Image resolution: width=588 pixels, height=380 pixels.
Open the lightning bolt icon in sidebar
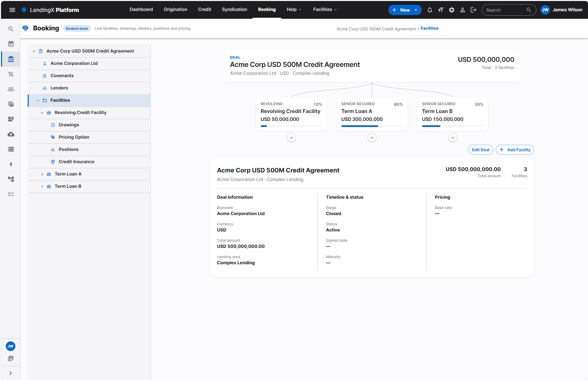point(11,164)
